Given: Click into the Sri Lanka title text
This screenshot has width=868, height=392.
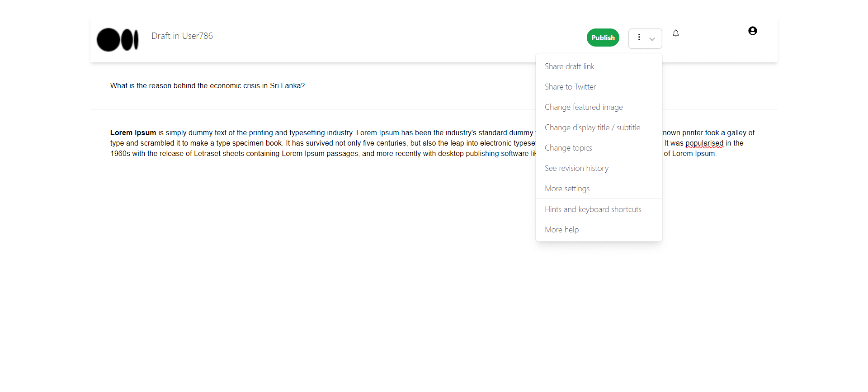Looking at the screenshot, I should coord(207,86).
